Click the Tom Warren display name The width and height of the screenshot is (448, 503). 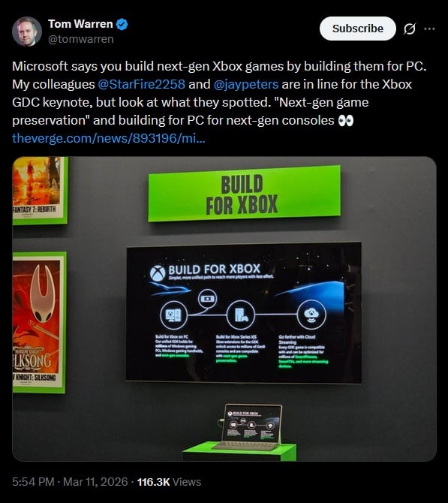coord(80,24)
